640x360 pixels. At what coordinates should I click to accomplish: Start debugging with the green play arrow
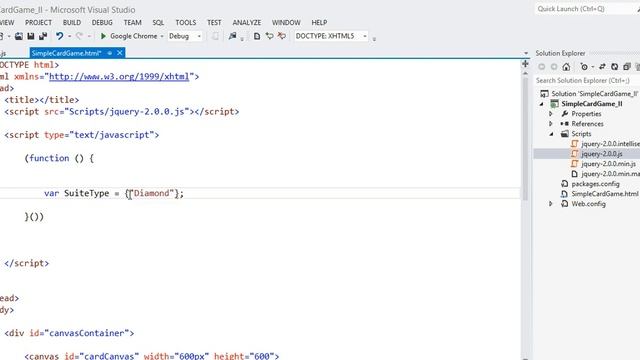pyautogui.click(x=103, y=36)
